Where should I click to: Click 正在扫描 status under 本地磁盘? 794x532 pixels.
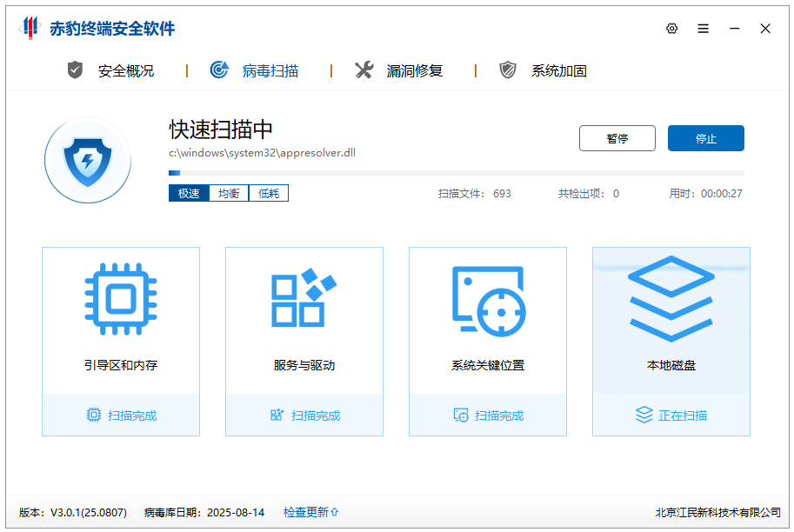pyautogui.click(x=671, y=416)
